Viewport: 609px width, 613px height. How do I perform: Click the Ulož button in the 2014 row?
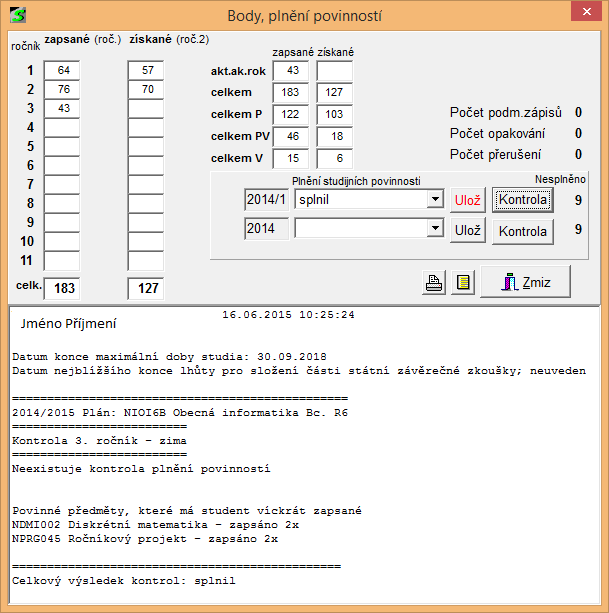point(467,230)
